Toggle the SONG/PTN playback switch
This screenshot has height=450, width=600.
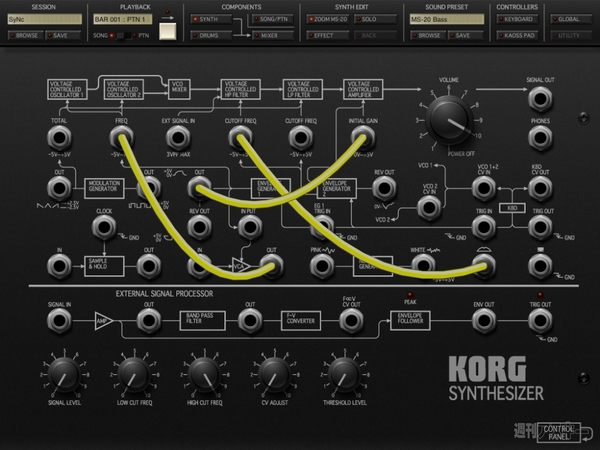pos(124,36)
